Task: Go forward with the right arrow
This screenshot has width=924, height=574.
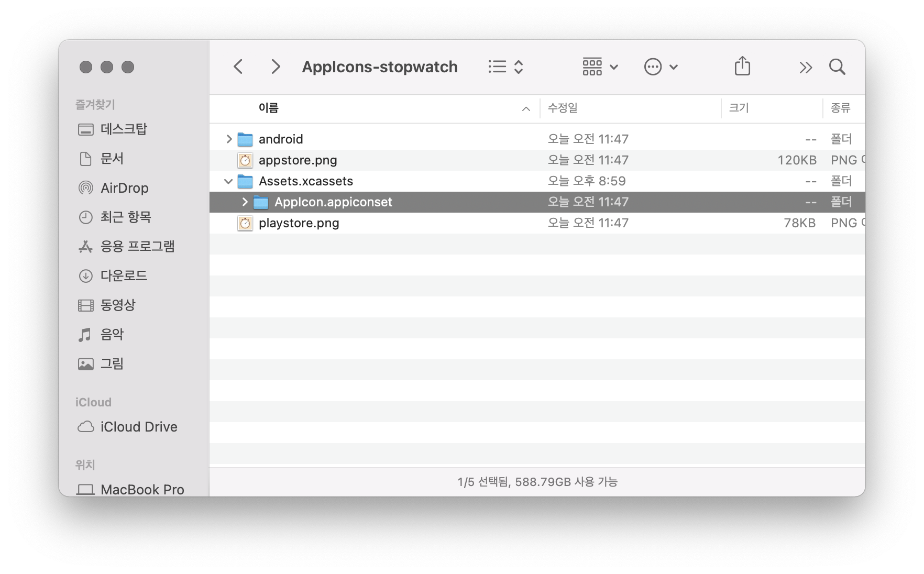Action: click(x=276, y=67)
